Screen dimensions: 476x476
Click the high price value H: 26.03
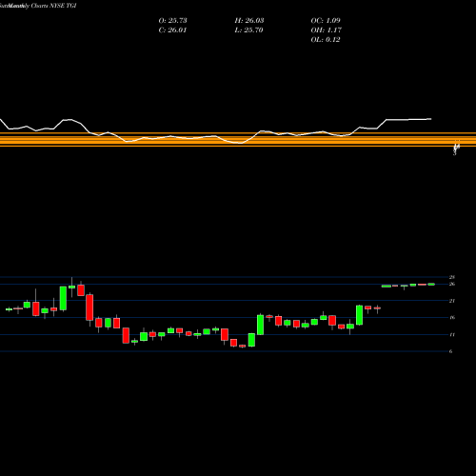[x=249, y=21]
